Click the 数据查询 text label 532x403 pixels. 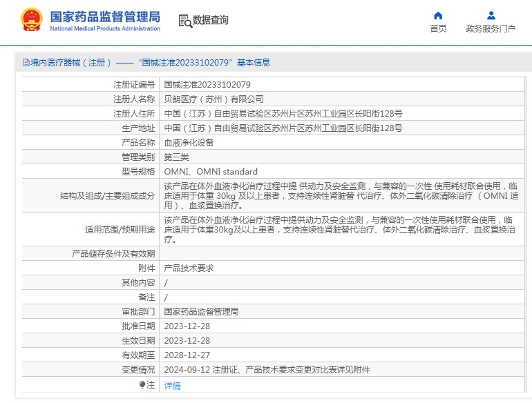tap(211, 21)
